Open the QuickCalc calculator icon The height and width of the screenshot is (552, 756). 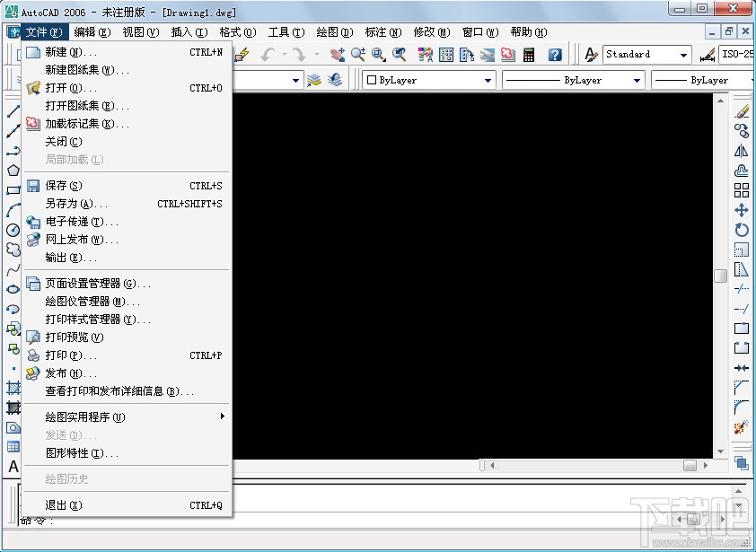(x=528, y=53)
